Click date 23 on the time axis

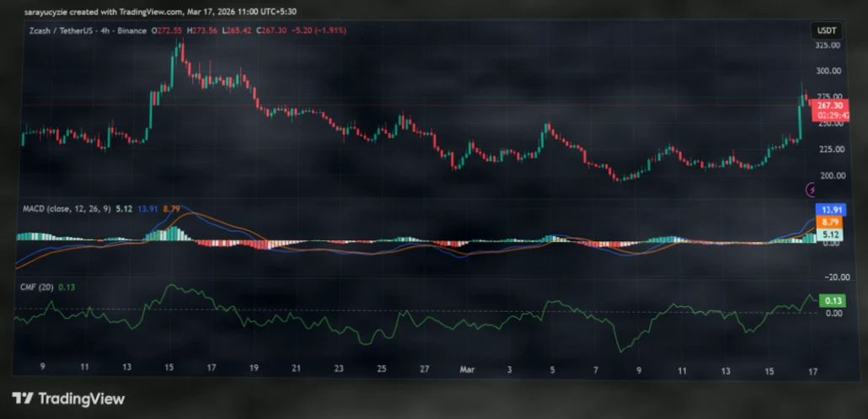pyautogui.click(x=339, y=368)
